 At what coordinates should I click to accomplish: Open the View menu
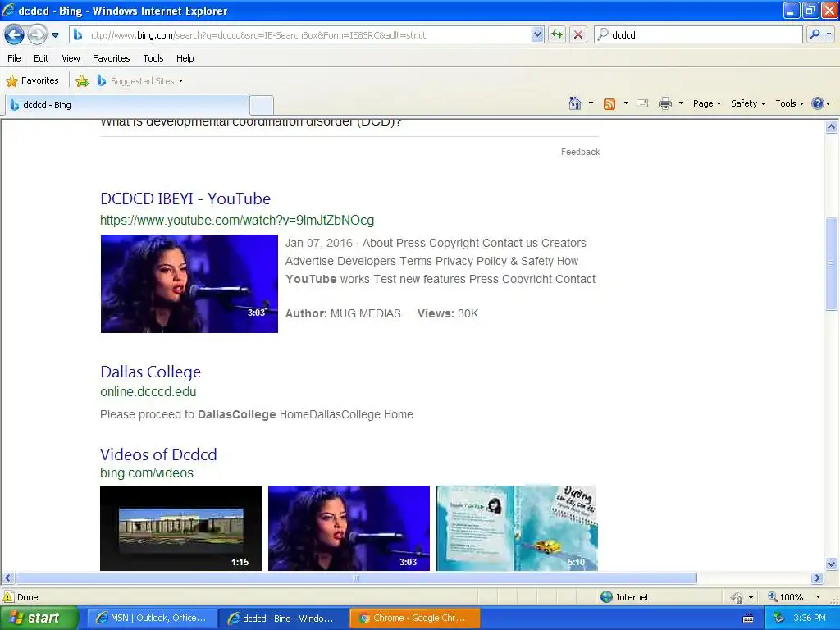pyautogui.click(x=71, y=58)
